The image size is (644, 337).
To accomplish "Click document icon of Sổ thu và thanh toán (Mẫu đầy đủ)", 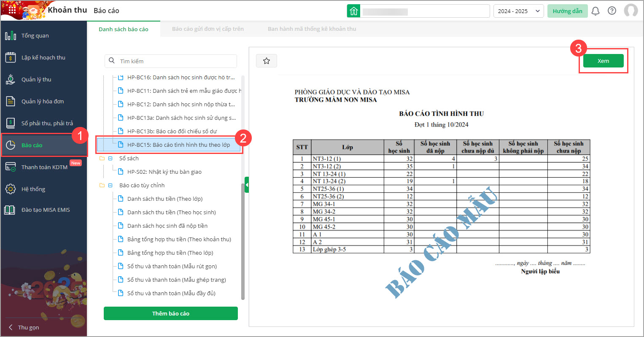I will (121, 293).
